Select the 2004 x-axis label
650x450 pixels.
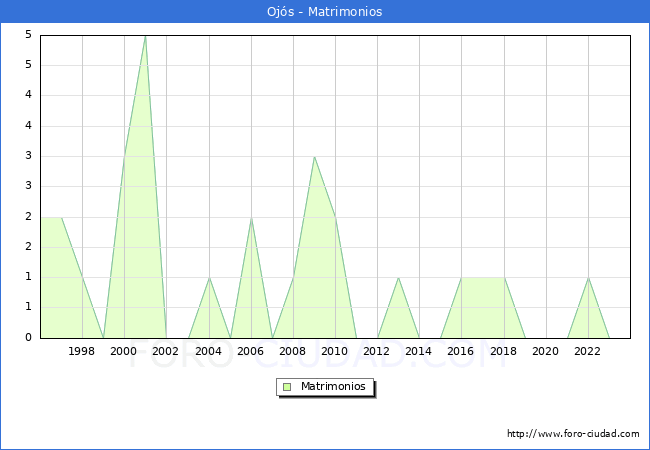coord(208,351)
